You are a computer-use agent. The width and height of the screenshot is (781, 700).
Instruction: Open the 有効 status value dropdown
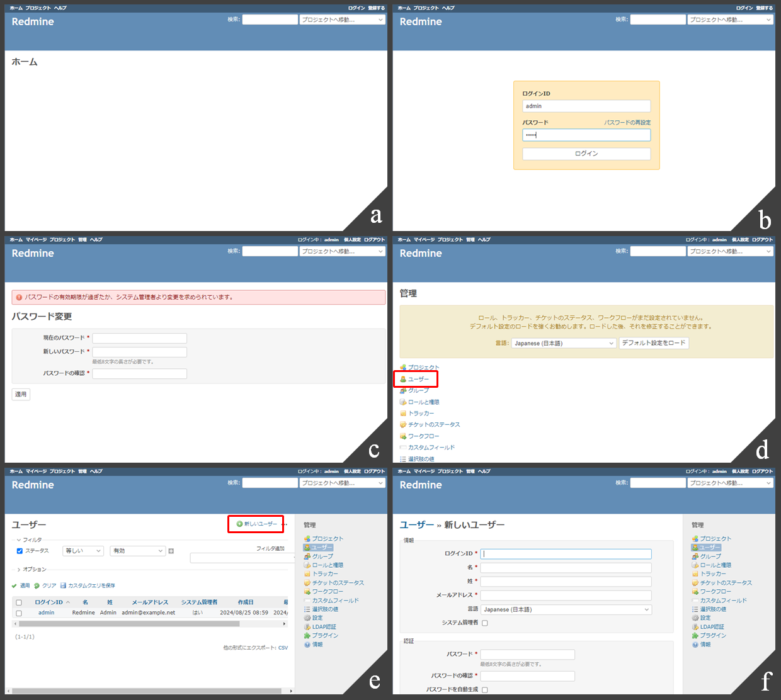[x=137, y=551]
